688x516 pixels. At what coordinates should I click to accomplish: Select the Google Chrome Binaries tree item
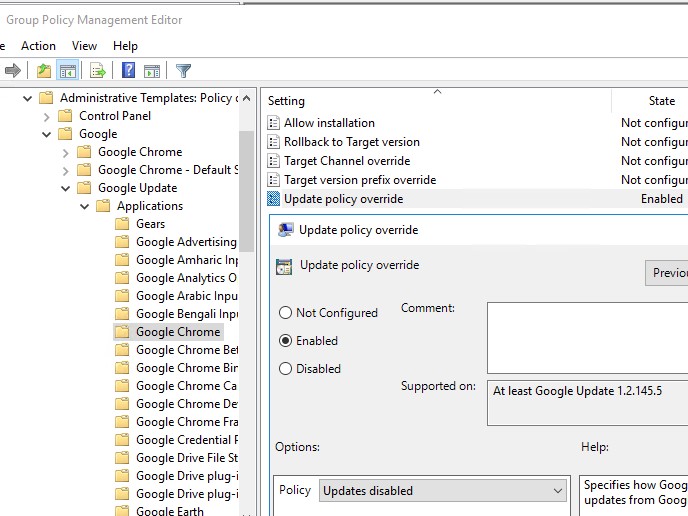pyautogui.click(x=187, y=368)
